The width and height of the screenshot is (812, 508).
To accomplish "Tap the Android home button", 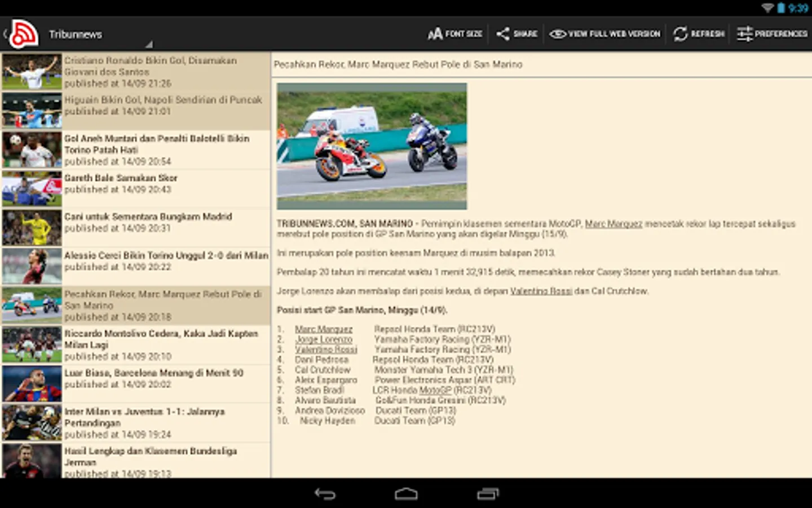I will pos(406,494).
